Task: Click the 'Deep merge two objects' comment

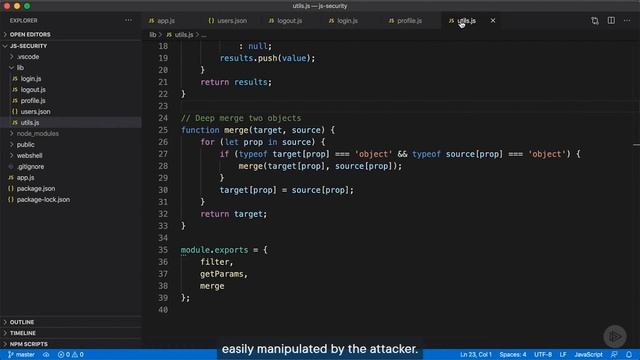Action: coord(241,118)
